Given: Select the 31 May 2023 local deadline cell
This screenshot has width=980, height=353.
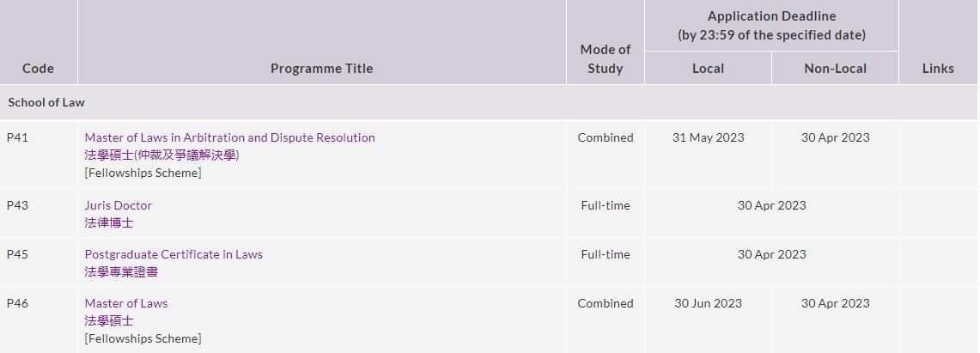Looking at the screenshot, I should [x=708, y=137].
